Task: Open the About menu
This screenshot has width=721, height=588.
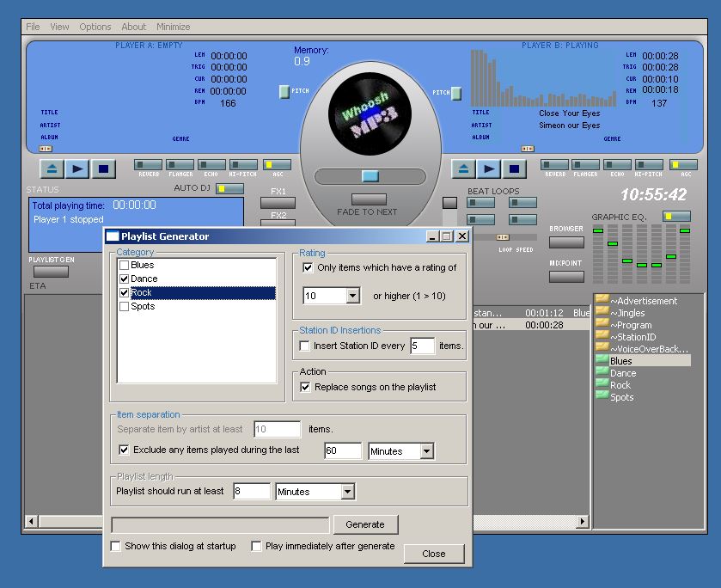Action: [134, 27]
